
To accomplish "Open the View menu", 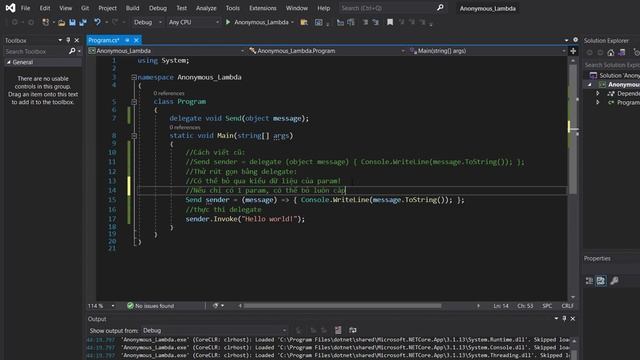I will click(x=65, y=8).
